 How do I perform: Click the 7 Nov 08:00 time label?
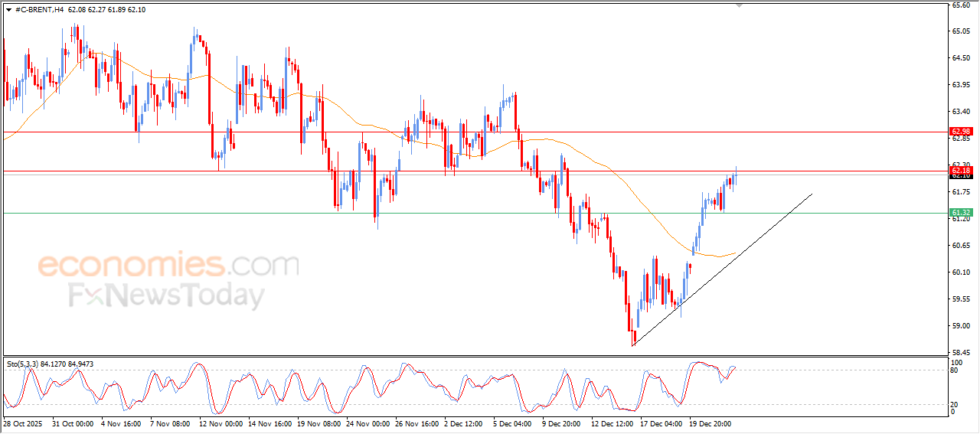(169, 423)
